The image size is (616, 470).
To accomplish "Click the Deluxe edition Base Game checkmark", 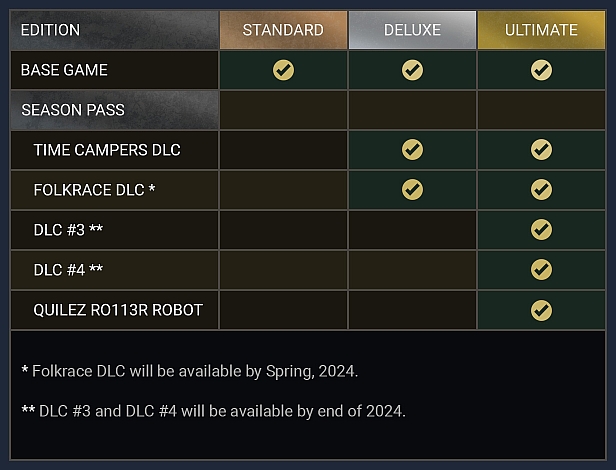I will tap(412, 70).
